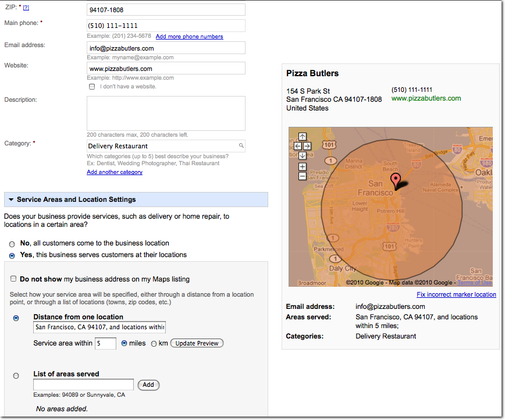Pan the map down with the arrow
Viewport: 505px width, 420px height.
302,156
